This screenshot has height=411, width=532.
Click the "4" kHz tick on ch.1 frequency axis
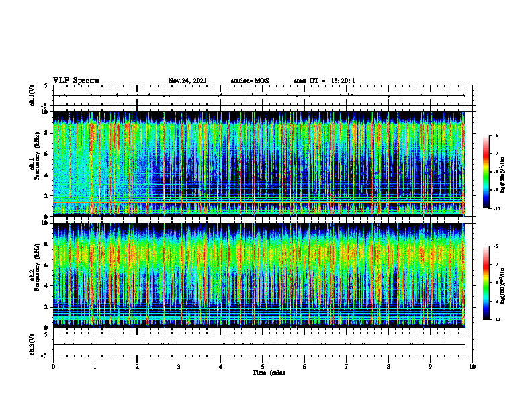pyautogui.click(x=47, y=175)
